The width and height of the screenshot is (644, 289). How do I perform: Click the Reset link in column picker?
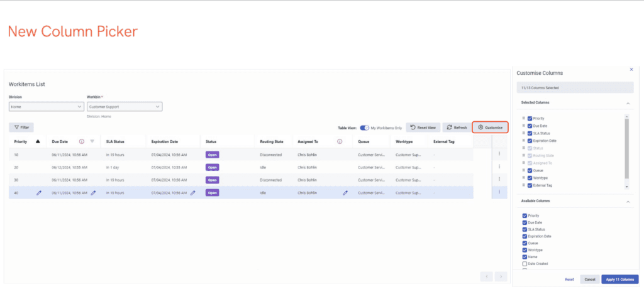[569, 280]
